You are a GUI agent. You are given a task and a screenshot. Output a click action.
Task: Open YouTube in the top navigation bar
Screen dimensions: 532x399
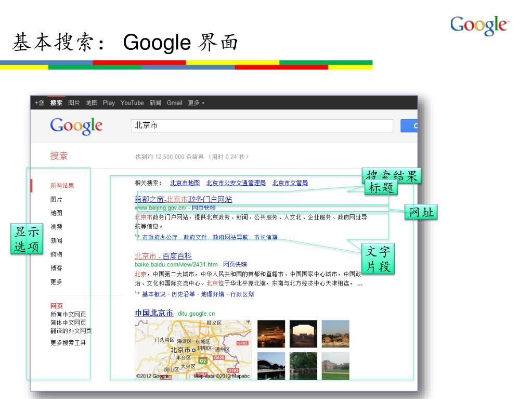click(x=132, y=103)
